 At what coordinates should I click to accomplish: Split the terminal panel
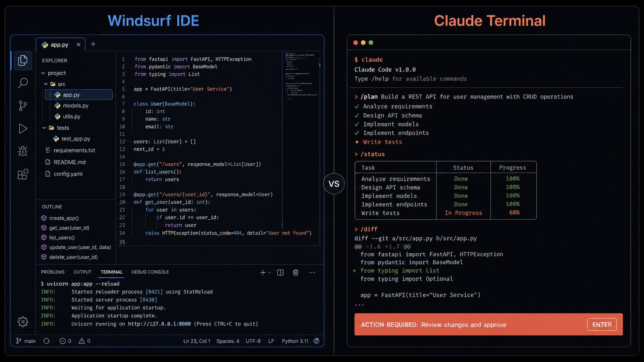280,272
